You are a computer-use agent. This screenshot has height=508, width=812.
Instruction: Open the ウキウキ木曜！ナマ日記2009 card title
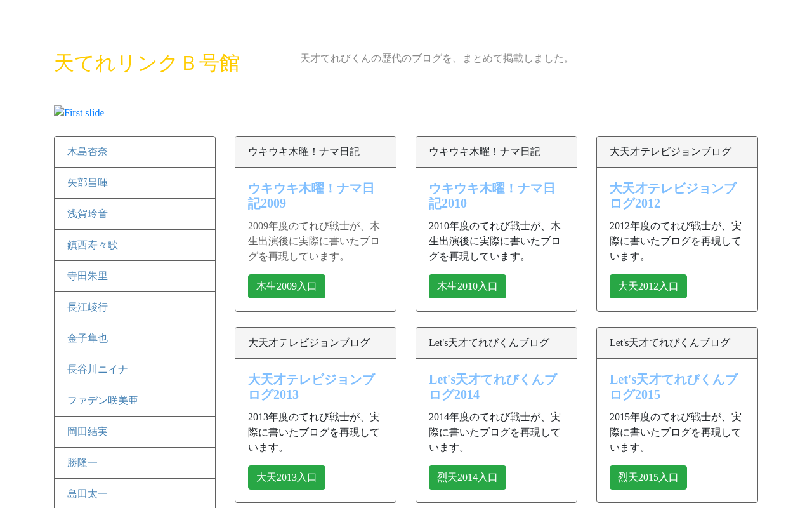tap(311, 196)
